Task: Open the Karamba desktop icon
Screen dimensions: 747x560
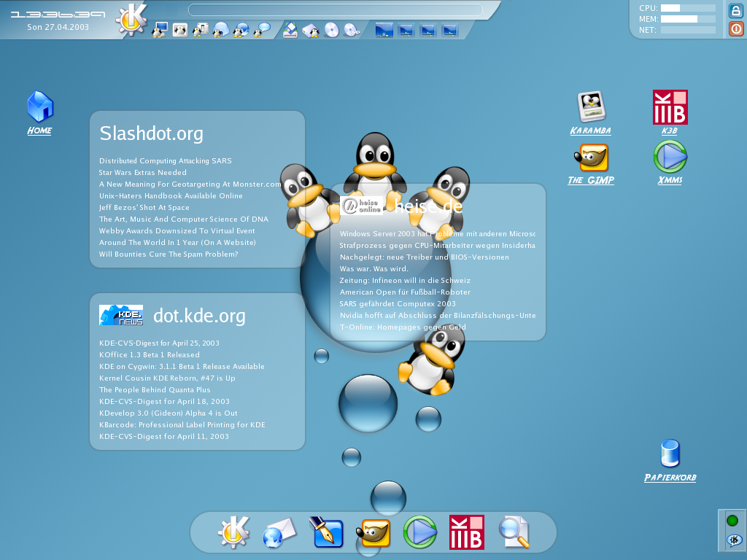Action: (x=591, y=113)
